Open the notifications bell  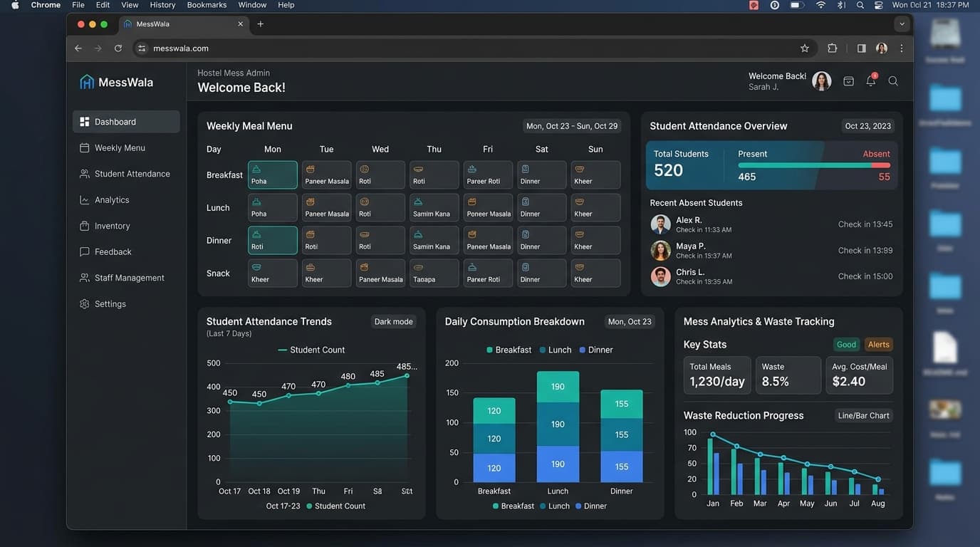coord(871,81)
